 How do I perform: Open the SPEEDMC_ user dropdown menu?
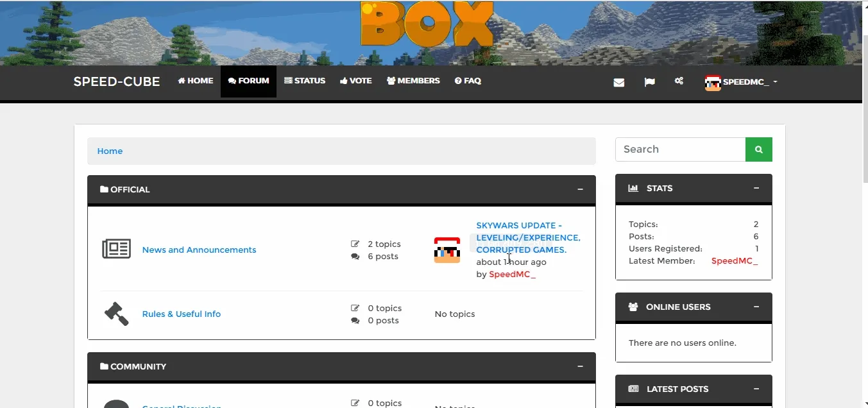pyautogui.click(x=741, y=82)
